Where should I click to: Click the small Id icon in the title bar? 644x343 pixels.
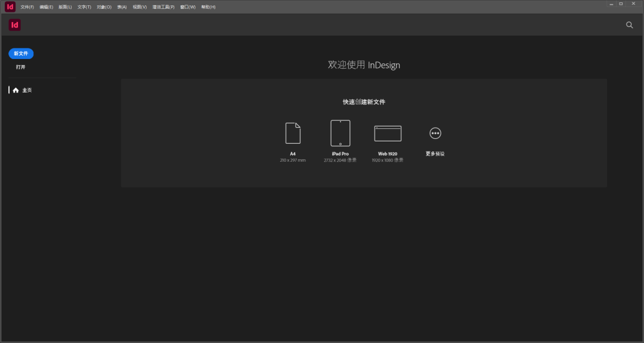(10, 7)
